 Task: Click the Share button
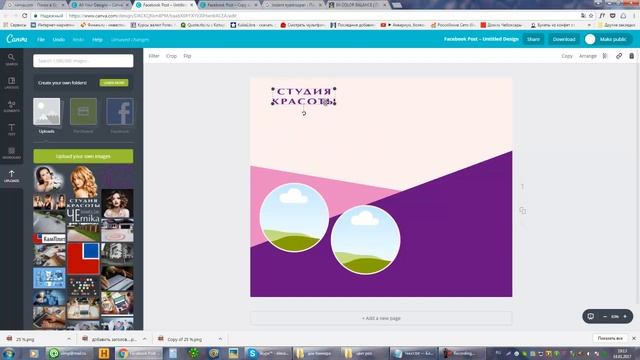533,39
